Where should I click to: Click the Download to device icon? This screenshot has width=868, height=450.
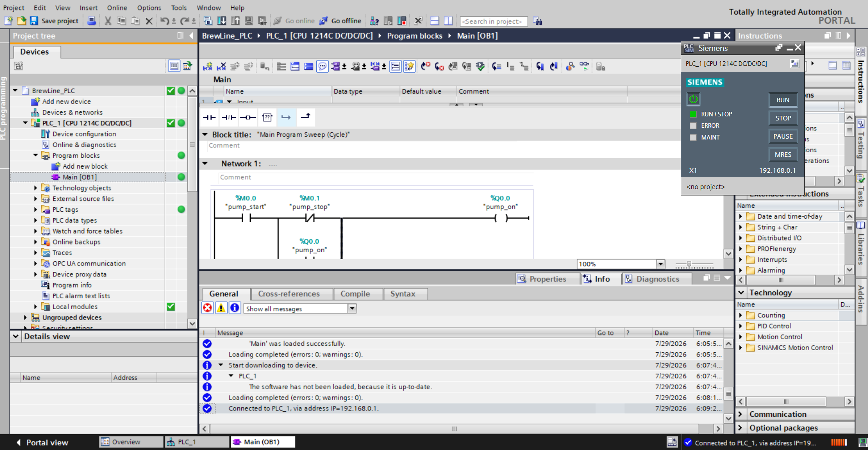pyautogui.click(x=222, y=21)
